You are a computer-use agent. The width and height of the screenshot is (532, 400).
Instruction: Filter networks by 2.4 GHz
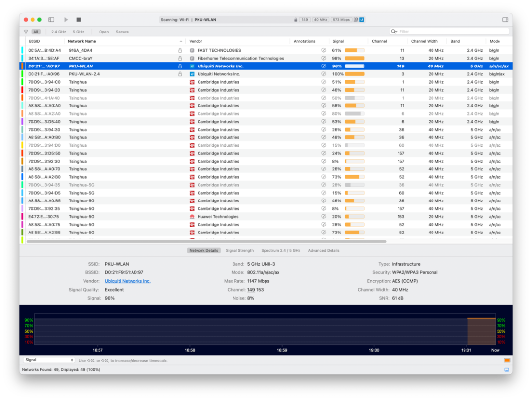coord(58,32)
